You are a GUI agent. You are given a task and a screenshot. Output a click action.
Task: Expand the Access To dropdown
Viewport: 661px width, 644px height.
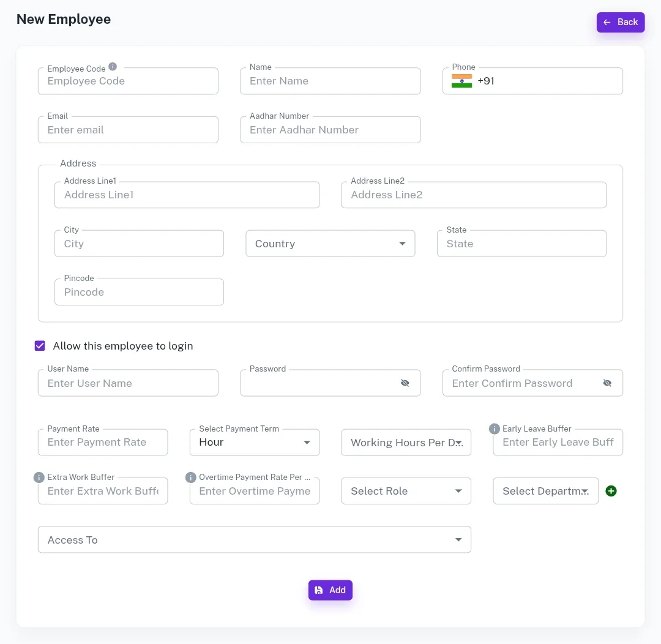click(254, 539)
